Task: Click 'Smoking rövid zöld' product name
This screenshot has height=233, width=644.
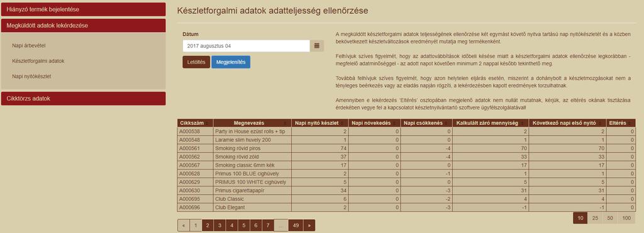Action: [236, 157]
